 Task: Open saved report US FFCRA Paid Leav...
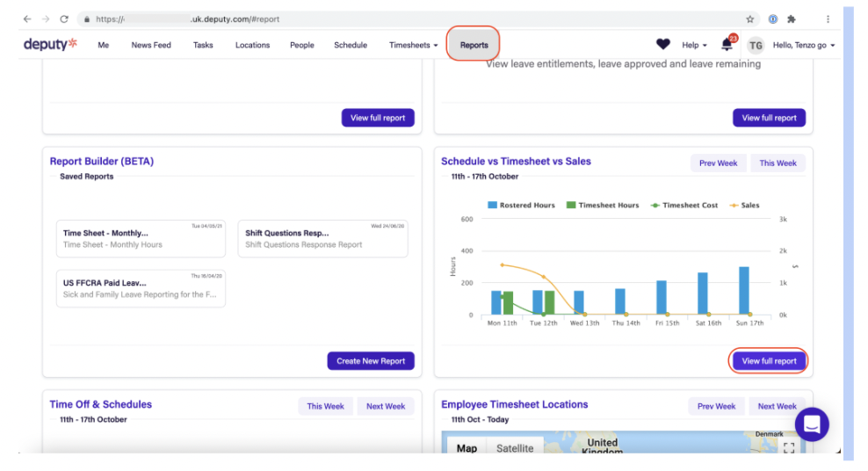141,288
